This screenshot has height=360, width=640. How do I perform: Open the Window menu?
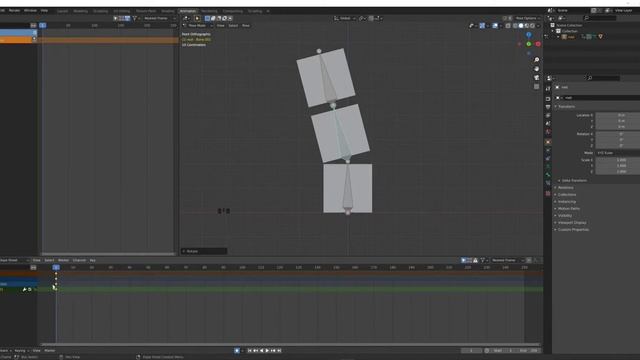[x=30, y=10]
